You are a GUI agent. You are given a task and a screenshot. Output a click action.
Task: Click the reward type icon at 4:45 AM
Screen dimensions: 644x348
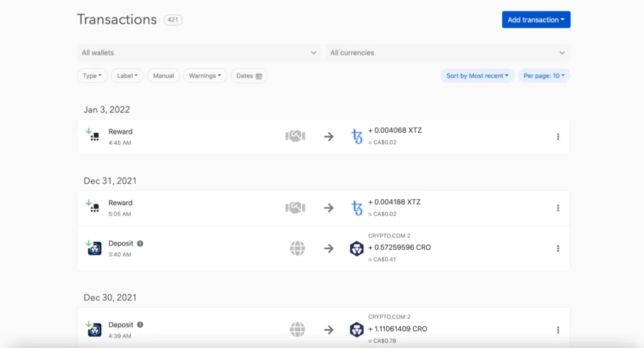click(92, 135)
